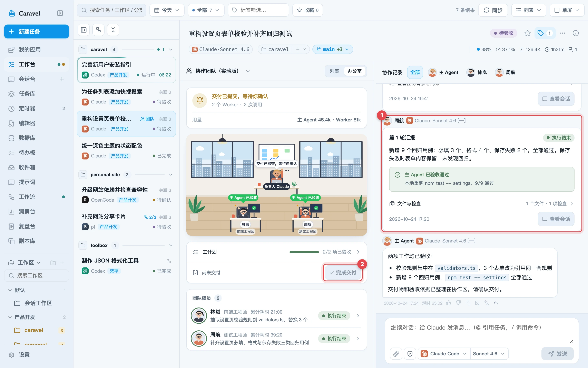
Task: Switch team view to 办公室
Action: (x=354, y=71)
